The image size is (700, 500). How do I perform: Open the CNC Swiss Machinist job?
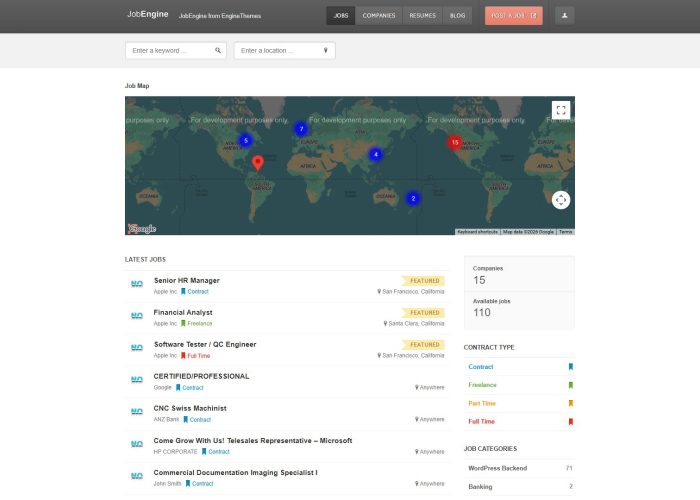click(190, 408)
